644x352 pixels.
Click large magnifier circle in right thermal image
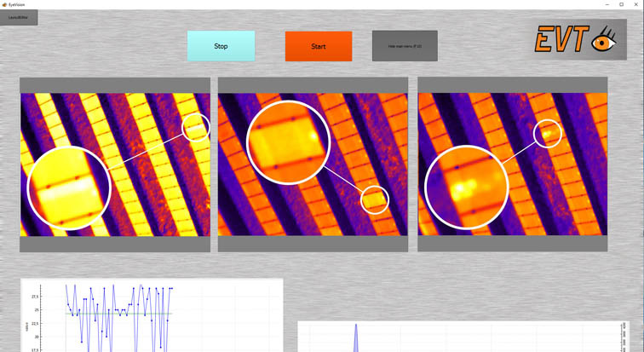[466, 188]
